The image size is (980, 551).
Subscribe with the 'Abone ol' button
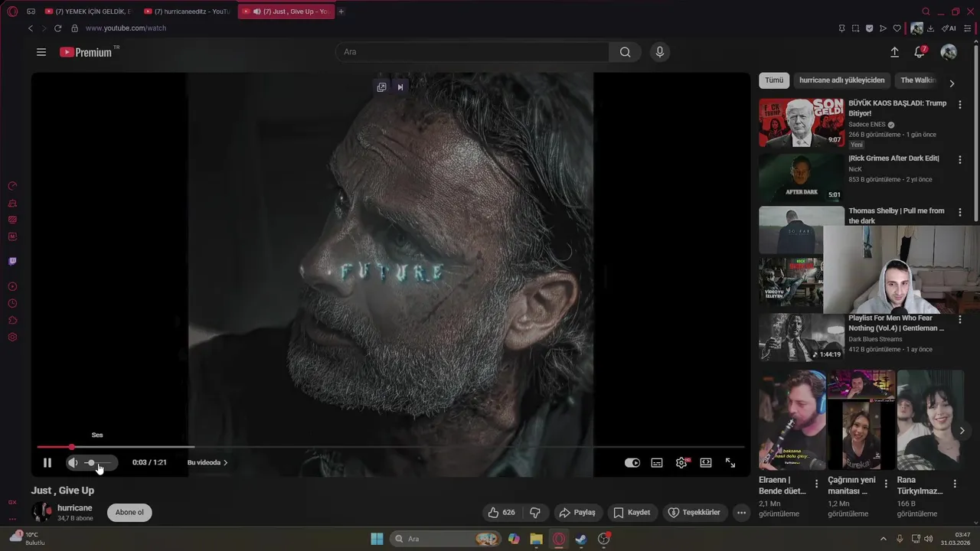129,513
